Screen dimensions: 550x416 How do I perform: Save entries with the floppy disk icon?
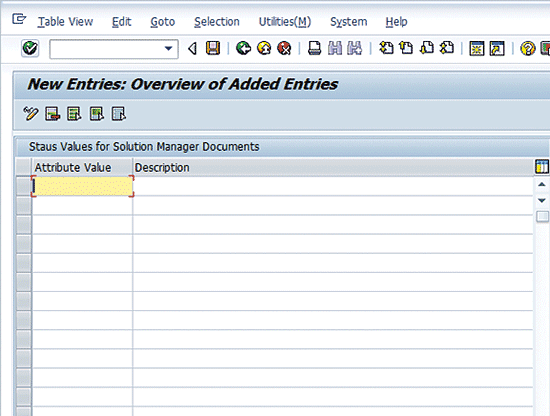pyautogui.click(x=213, y=48)
